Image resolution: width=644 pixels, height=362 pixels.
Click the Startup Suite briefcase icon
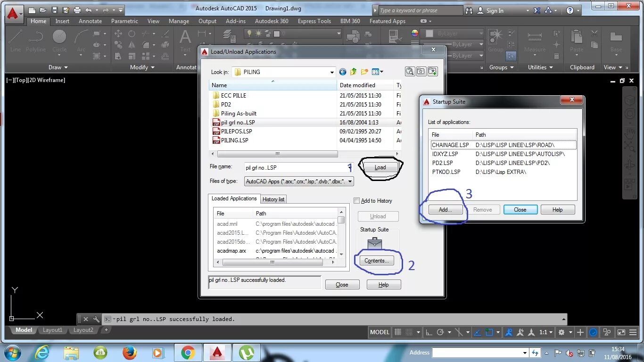pos(374,243)
